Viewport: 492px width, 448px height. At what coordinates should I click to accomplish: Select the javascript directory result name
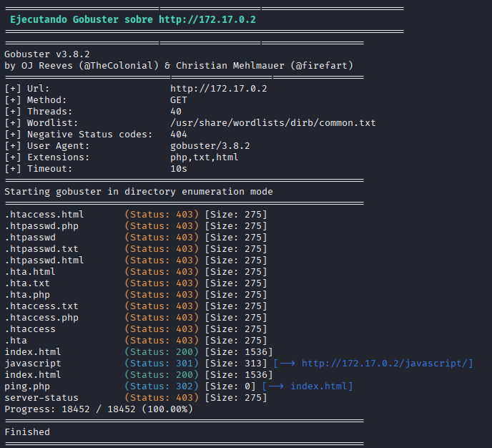tap(33, 364)
